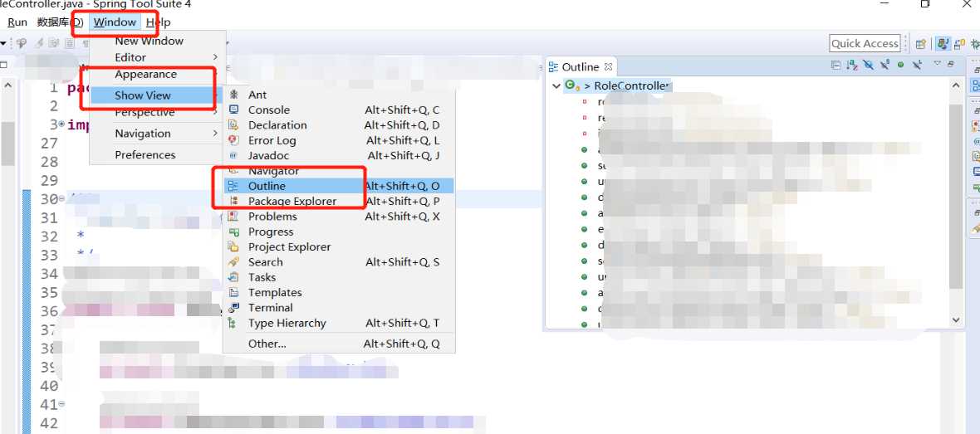This screenshot has height=434, width=980.
Task: Expand the Editor submenu arrow
Action: point(215,57)
